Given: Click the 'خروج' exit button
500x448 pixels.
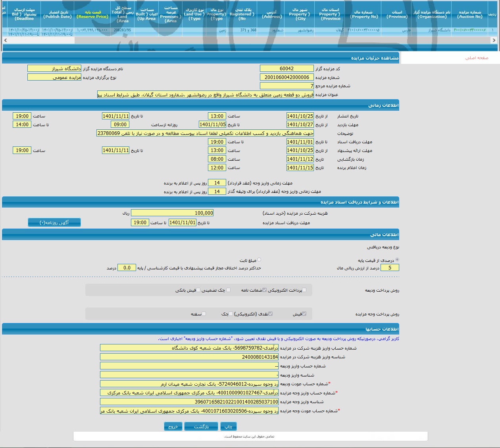Looking at the screenshot, I should click(173, 427).
